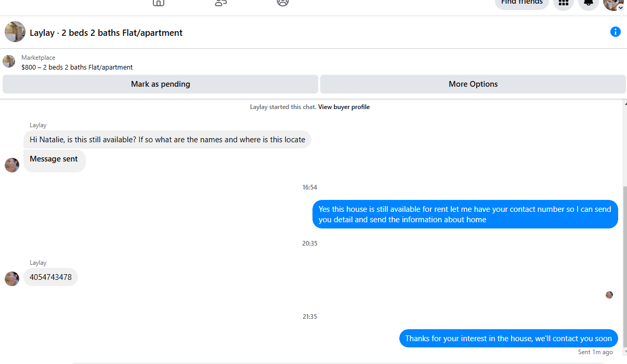
Task: Open the conversation information icon
Action: coord(616,32)
